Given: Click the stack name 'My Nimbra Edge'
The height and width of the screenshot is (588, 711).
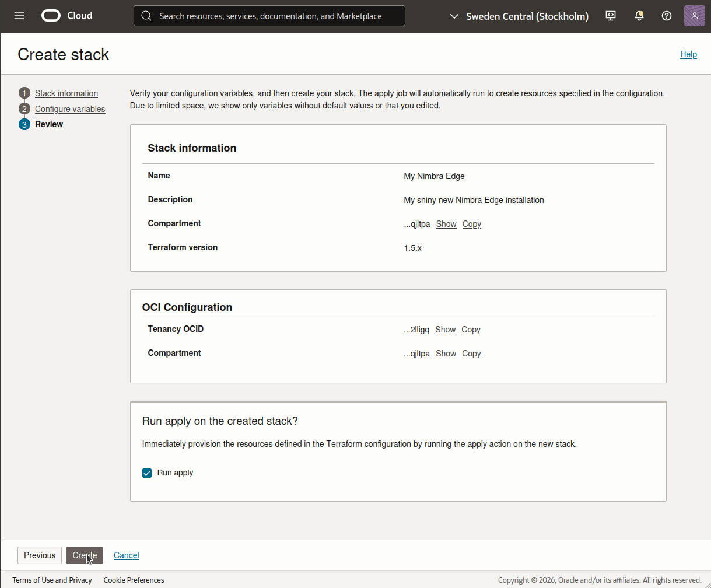Looking at the screenshot, I should pyautogui.click(x=435, y=176).
